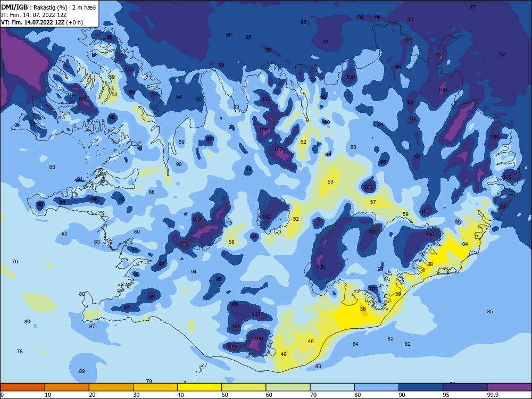Image resolution: width=532 pixels, height=399 pixels.
Task: Select the map humidity value '58'
Action: click(x=231, y=242)
